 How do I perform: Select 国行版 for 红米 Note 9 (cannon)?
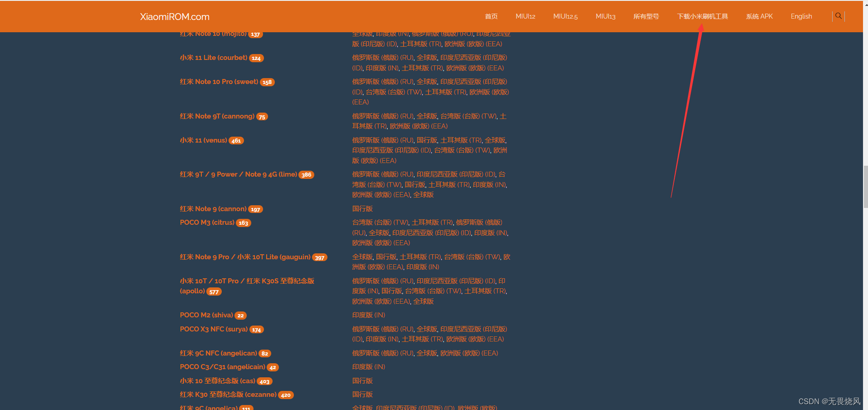(362, 209)
